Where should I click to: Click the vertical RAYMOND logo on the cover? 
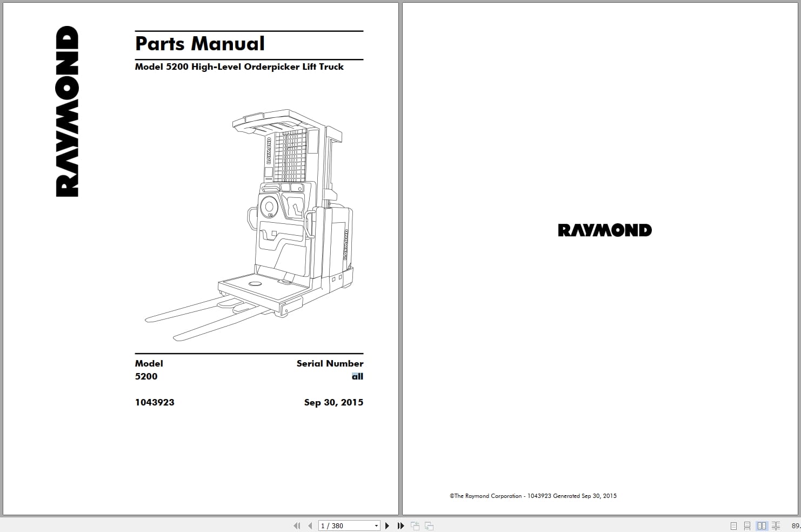(x=68, y=111)
